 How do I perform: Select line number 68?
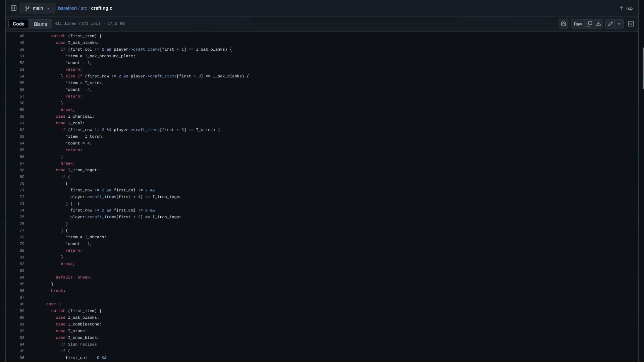(22, 170)
